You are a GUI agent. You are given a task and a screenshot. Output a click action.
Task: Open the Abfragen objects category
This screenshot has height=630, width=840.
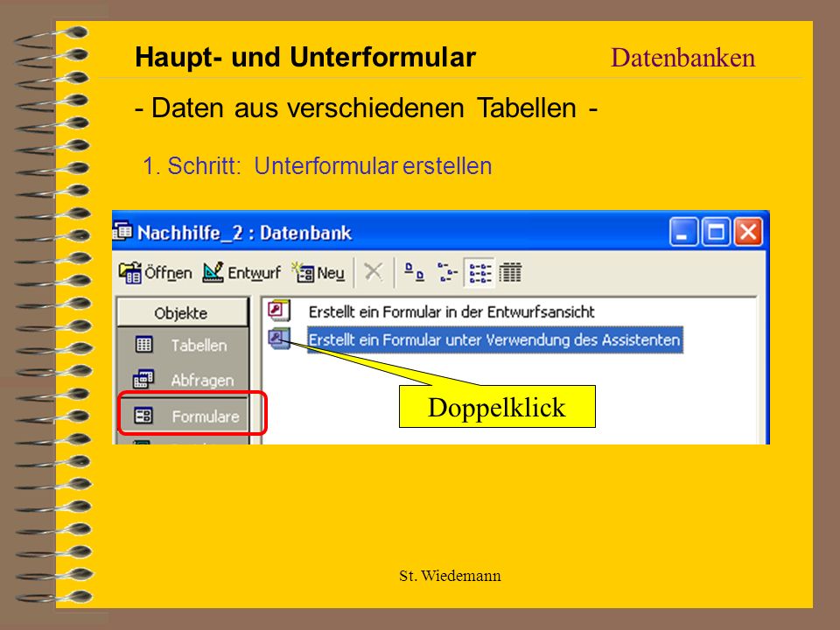(182, 380)
